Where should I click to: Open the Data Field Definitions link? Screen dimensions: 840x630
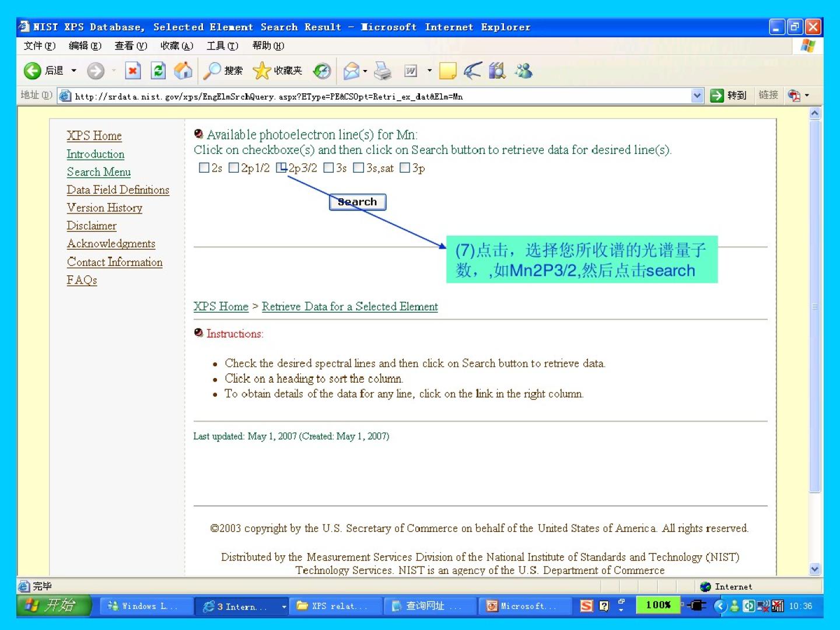click(118, 190)
